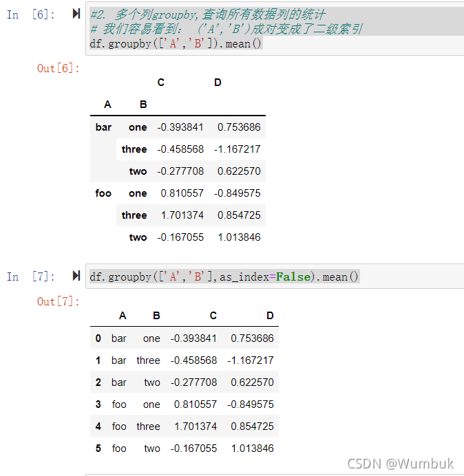Click column header A in Out[7] table
The image size is (464, 476).
click(x=123, y=316)
